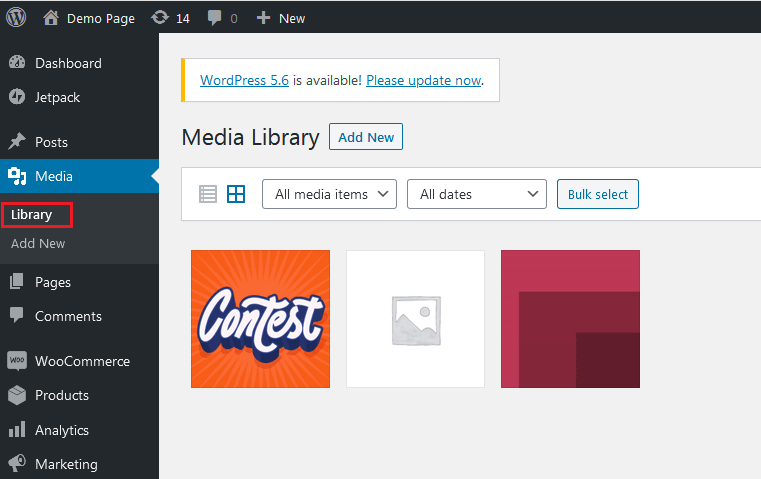Image resolution: width=761 pixels, height=479 pixels.
Task: Open the Contest image thumbnail
Action: 260,319
